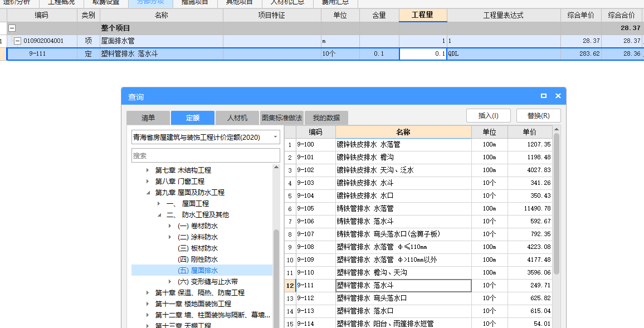The width and height of the screenshot is (644, 328).
Task: Open the 措施项目 main tab
Action: point(194,3)
